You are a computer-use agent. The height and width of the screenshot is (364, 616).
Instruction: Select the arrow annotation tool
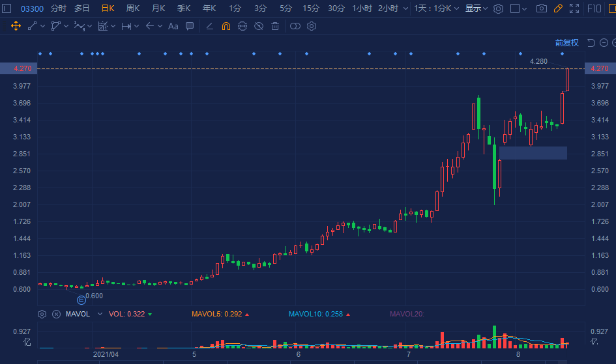(149, 26)
